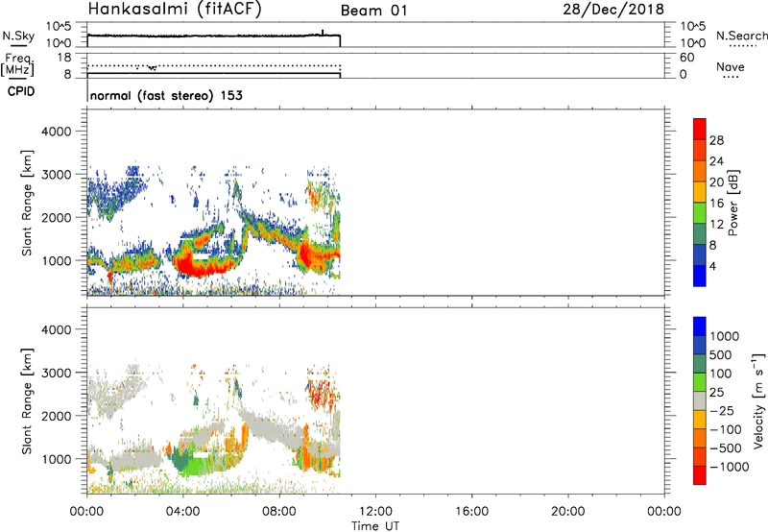Click the yellow-green 16 dB power swatch
768x532 pixels.
tap(700, 212)
